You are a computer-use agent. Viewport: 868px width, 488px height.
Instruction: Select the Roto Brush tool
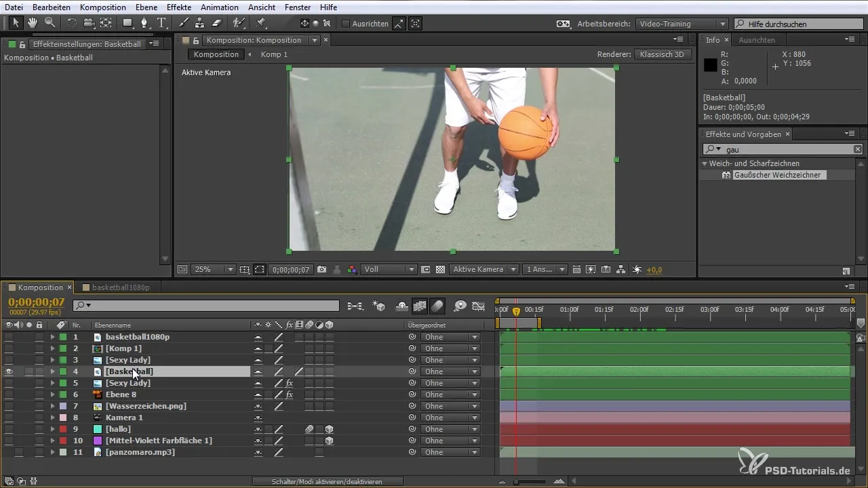(239, 23)
